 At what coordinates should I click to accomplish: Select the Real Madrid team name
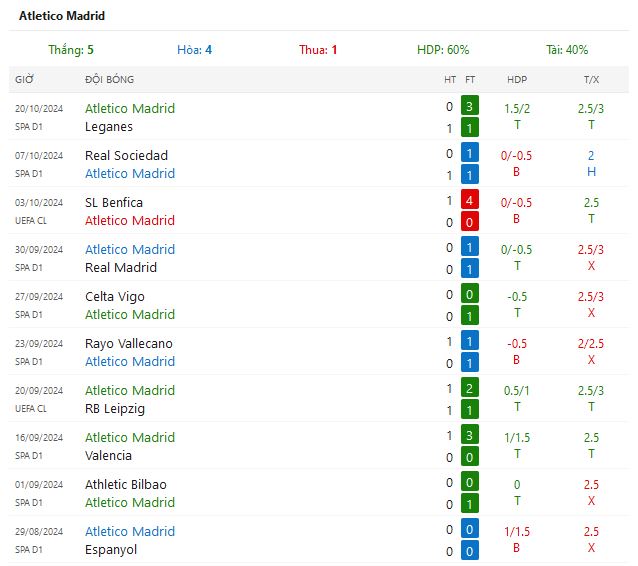121,268
